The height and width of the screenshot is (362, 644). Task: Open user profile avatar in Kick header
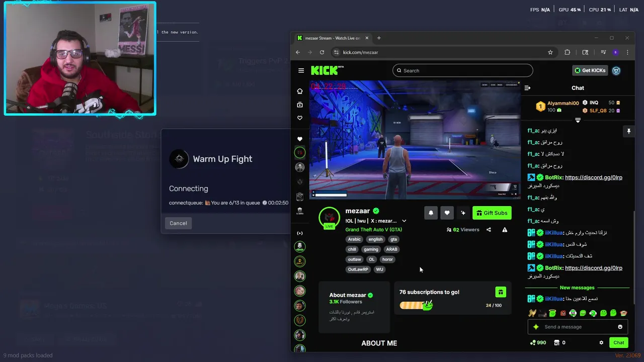pos(616,70)
